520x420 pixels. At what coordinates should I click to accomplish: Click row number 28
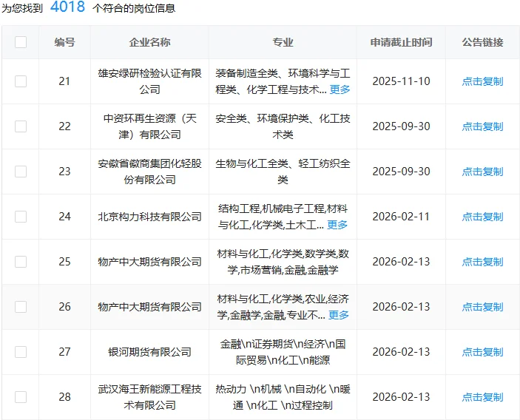pyautogui.click(x=64, y=397)
